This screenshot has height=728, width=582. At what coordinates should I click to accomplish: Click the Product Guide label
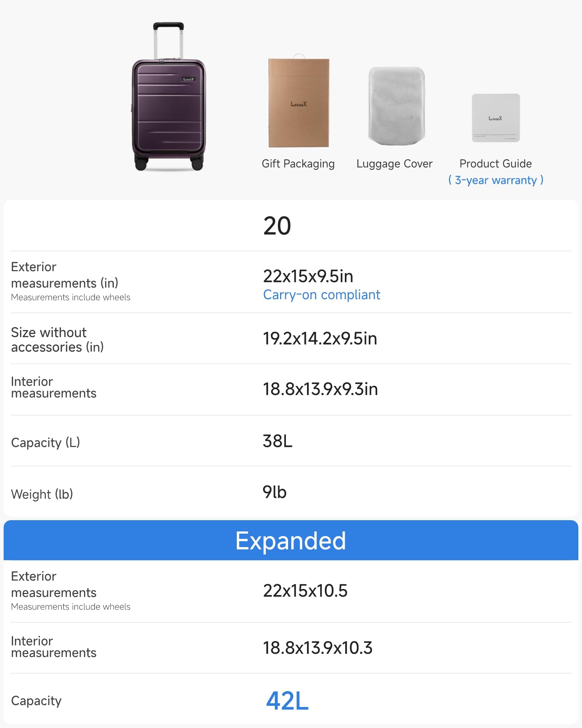point(495,164)
